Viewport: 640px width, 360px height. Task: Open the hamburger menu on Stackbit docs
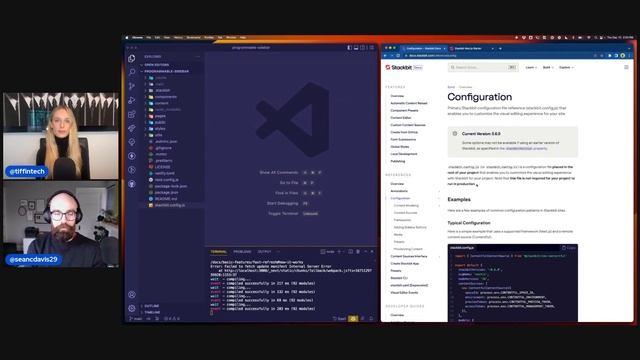626,67
